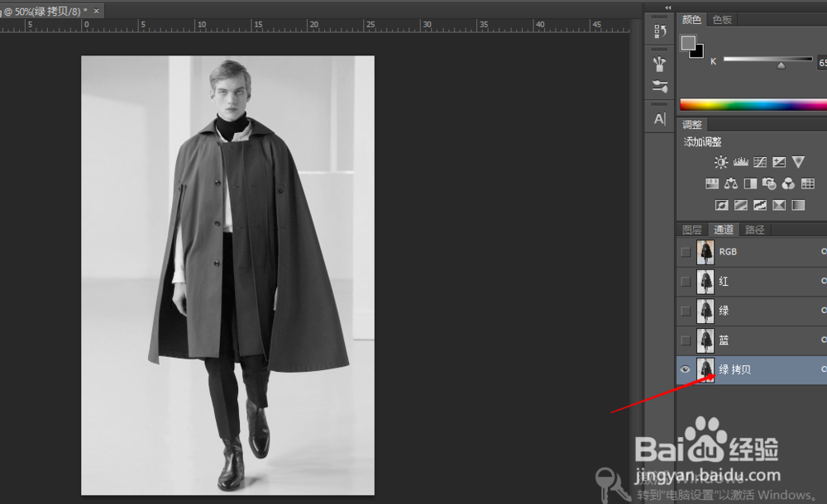Open the Character panel icon

pyautogui.click(x=659, y=119)
